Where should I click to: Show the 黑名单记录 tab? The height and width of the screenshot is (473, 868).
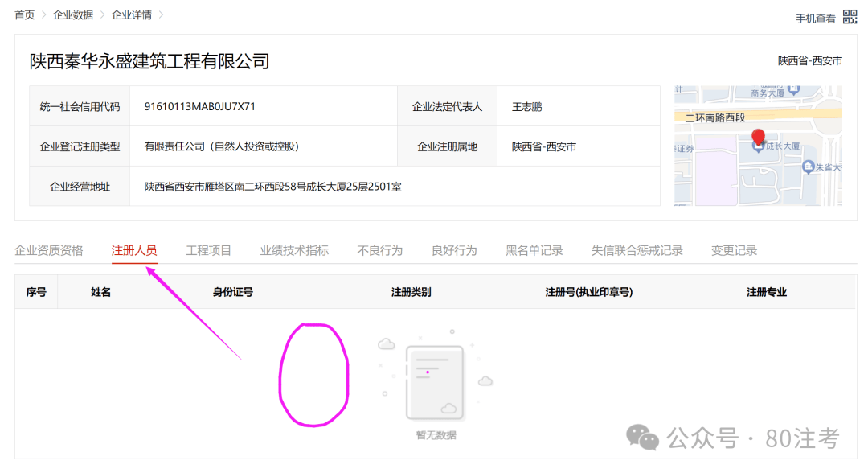[534, 250]
